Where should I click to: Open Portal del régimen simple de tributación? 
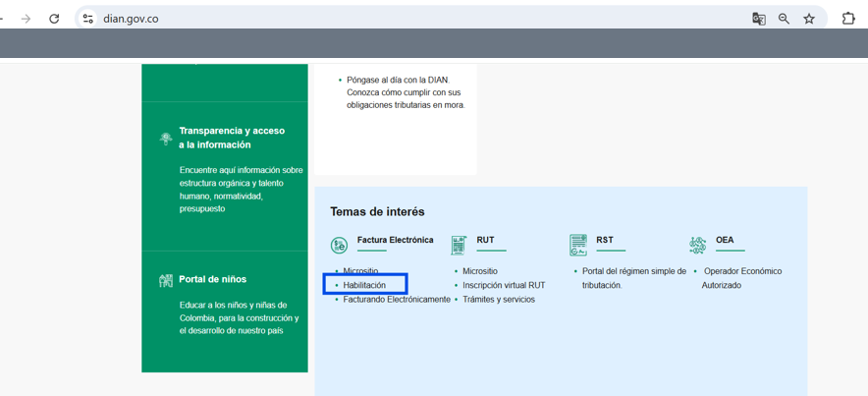click(634, 278)
